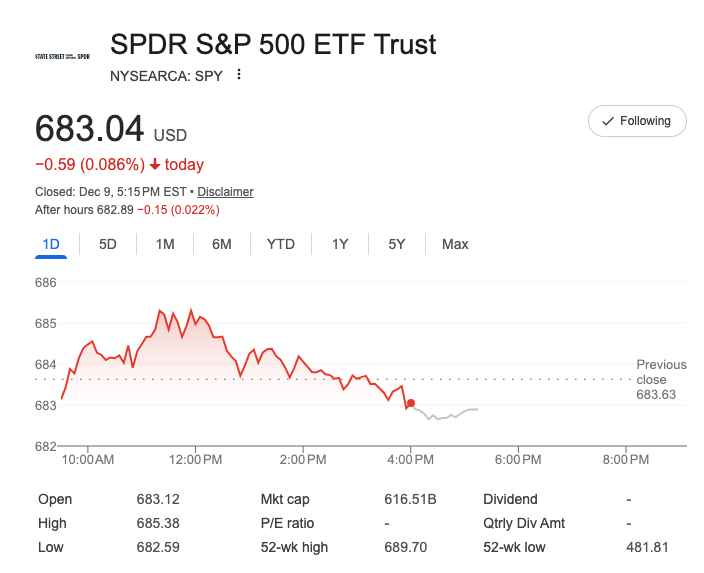Click the Previous close 683.63 label
This screenshot has width=704, height=573.
pos(660,380)
